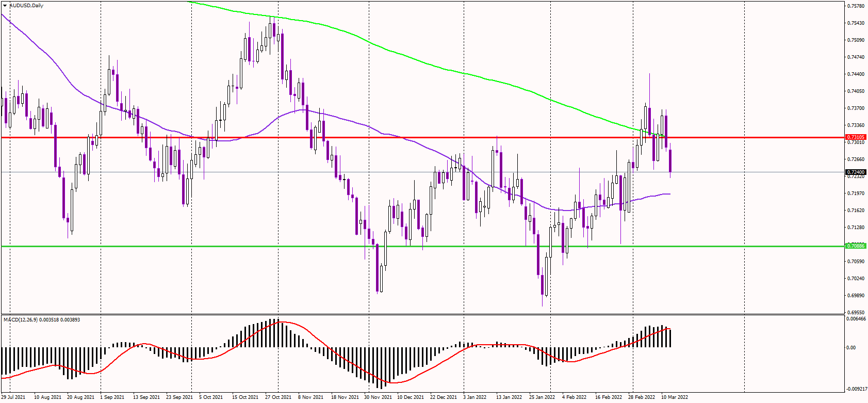Select the 22 Dec 2021 date label
Image resolution: width=868 pixels, height=403 pixels.
444,397
